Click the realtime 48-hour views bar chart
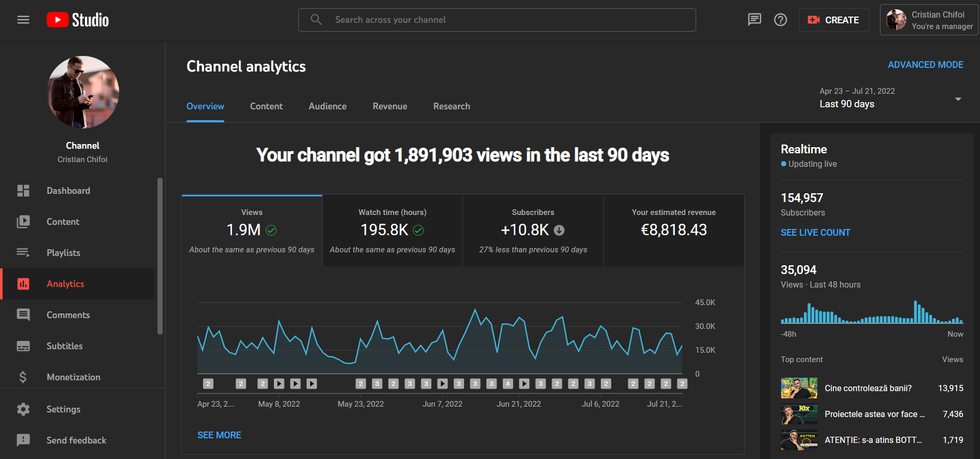This screenshot has height=459, width=980. [872, 312]
